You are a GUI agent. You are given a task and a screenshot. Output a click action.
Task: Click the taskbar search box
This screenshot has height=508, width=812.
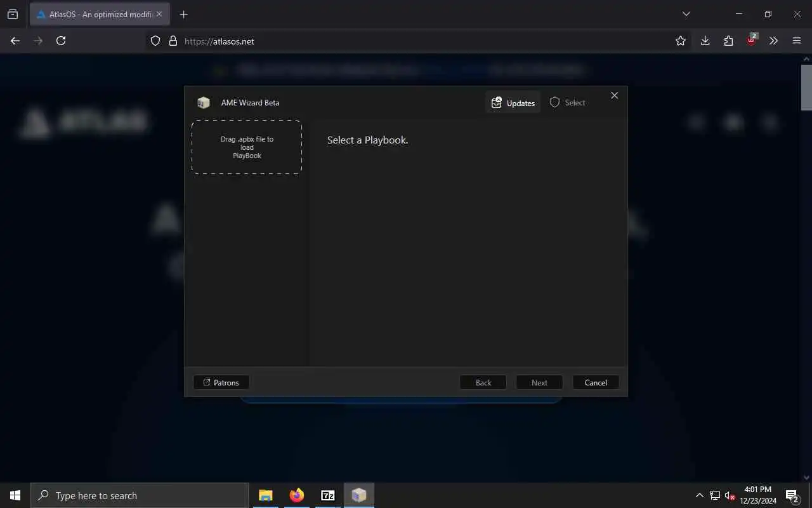pyautogui.click(x=140, y=495)
